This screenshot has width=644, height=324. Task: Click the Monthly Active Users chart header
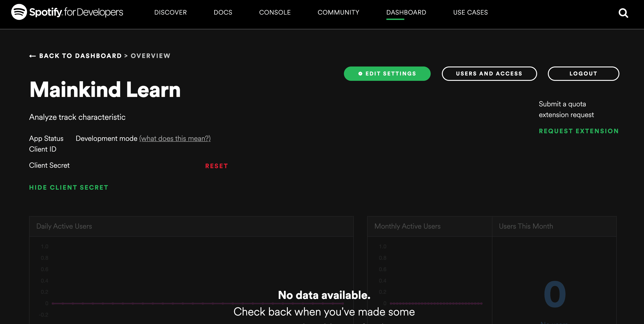tap(430, 226)
